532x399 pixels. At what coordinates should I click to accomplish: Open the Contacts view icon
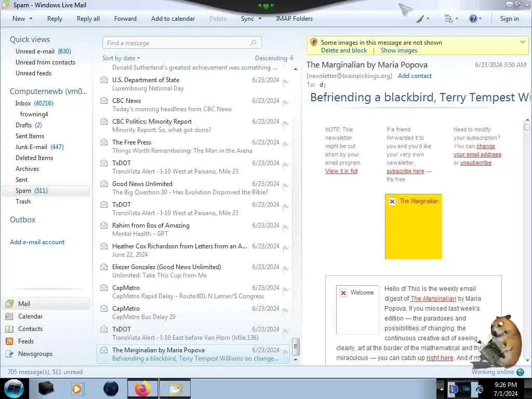(9, 329)
